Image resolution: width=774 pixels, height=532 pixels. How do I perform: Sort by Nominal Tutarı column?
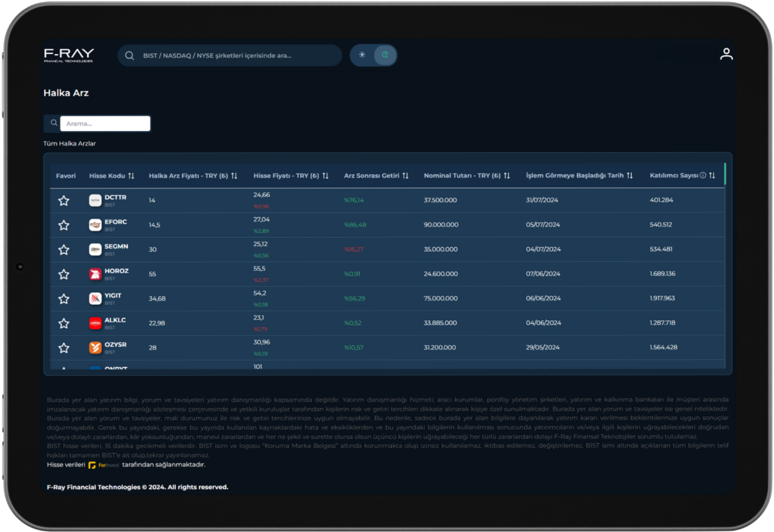coord(507,176)
